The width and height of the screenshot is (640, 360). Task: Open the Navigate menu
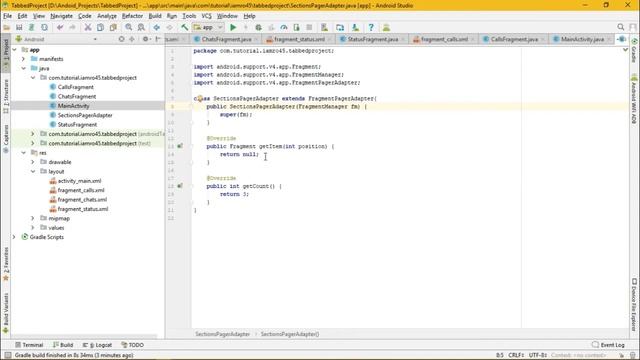61,16
